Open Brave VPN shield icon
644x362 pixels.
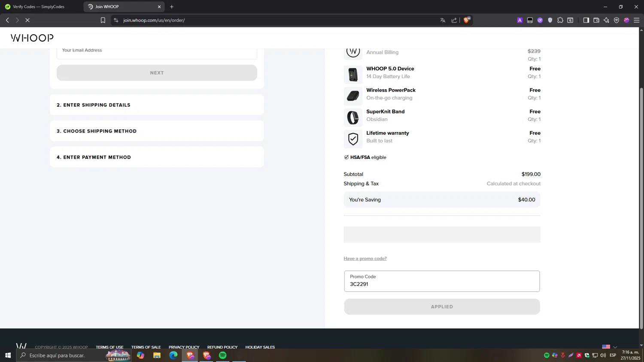pos(617,20)
